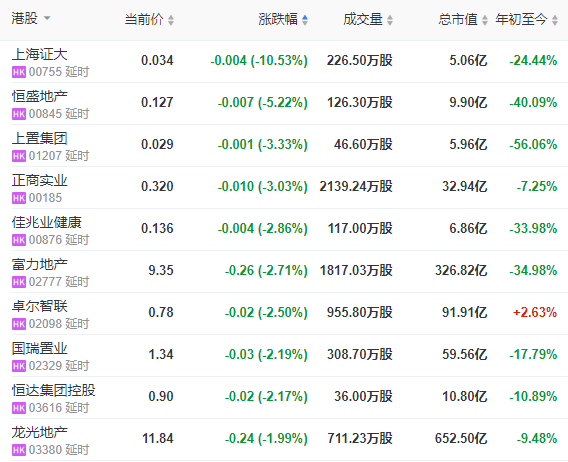The image size is (568, 462).
Task: Click volume 2139.24万股
Action: pyautogui.click(x=356, y=186)
